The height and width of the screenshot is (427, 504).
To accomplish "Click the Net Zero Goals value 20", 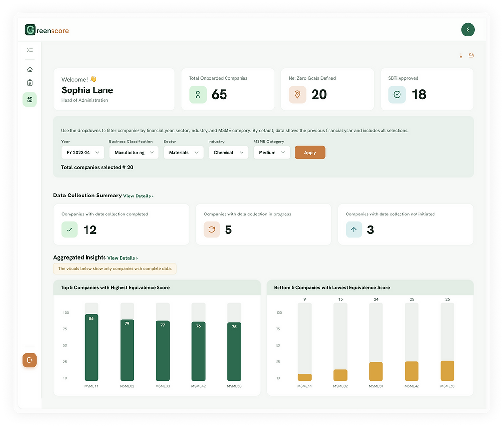I will click(319, 94).
